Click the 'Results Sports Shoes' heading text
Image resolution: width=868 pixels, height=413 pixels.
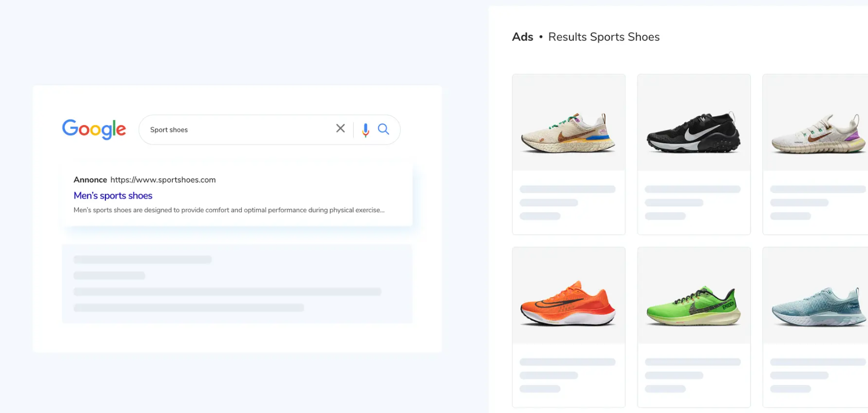click(604, 37)
